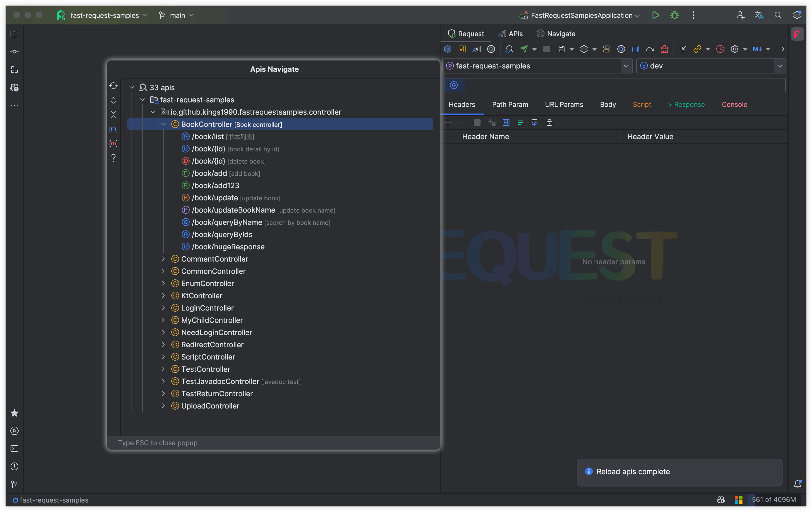Switch to the APIs tab
Viewport: 812px width, 512px height.
click(x=511, y=34)
